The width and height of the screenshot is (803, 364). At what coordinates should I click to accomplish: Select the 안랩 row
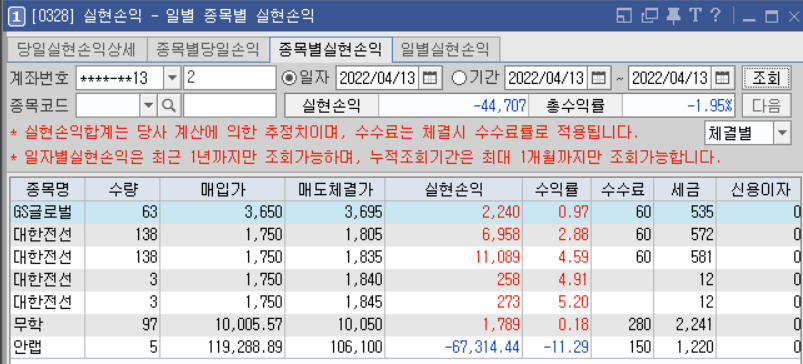pyautogui.click(x=406, y=348)
